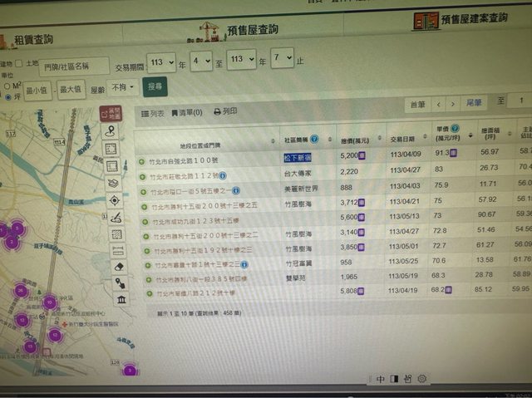Image resolution: width=532 pixels, height=398 pixels.
Task: Open the 屋齡 不拘 dropdown
Action: tap(123, 86)
